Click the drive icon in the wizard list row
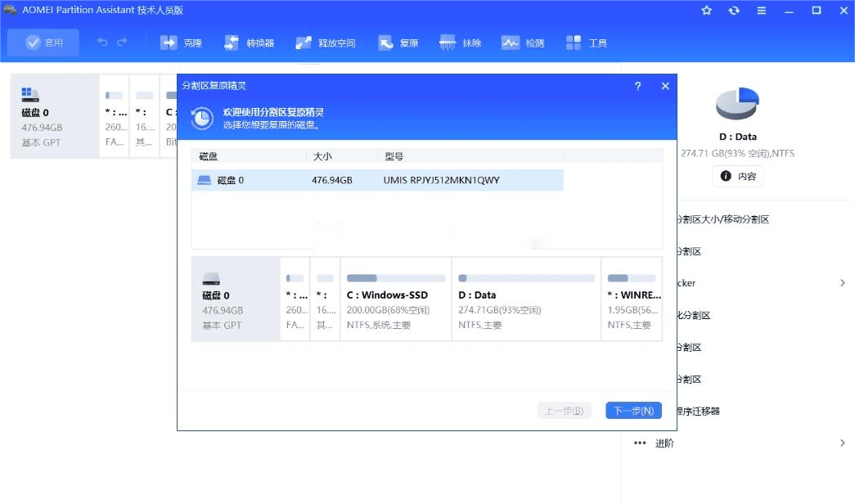Image resolution: width=855 pixels, height=504 pixels. [204, 180]
